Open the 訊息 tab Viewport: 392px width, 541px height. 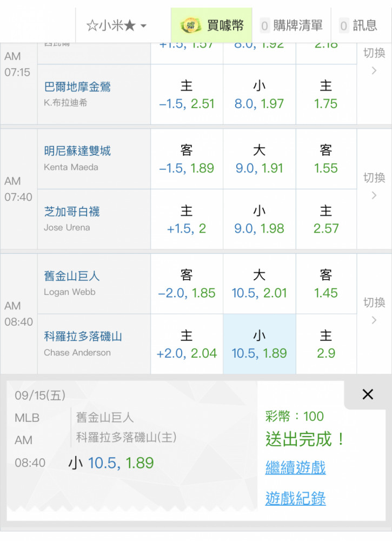pos(358,25)
